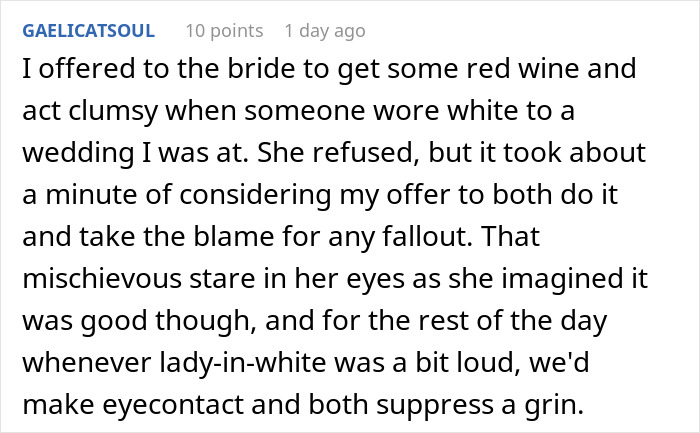Click the "10 points" score label
The width and height of the screenshot is (700, 433).
tap(225, 31)
